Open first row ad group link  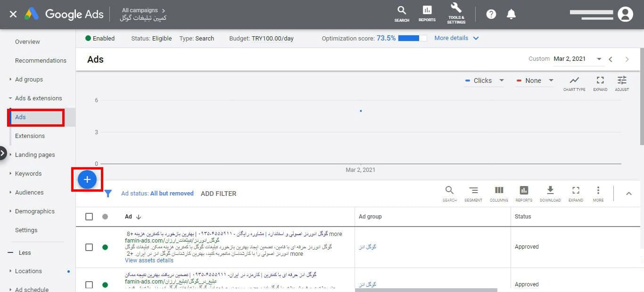[x=368, y=247]
